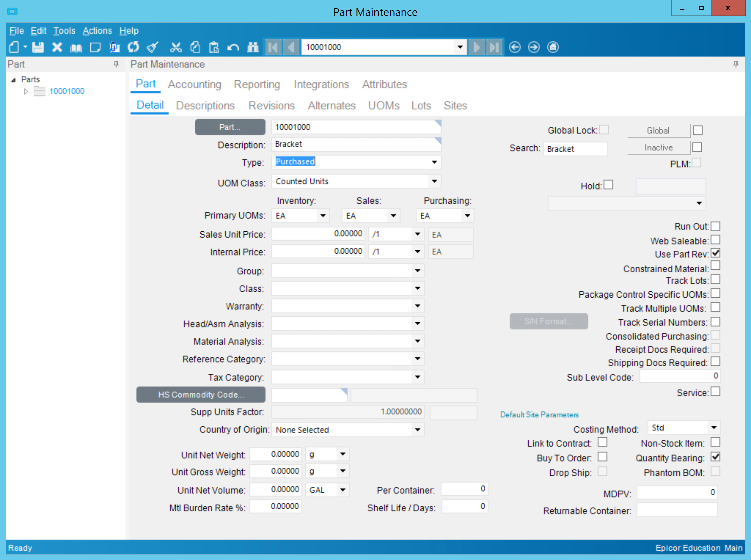Delete the record with the X icon
Image resolution: width=751 pixels, height=560 pixels.
pyautogui.click(x=57, y=47)
